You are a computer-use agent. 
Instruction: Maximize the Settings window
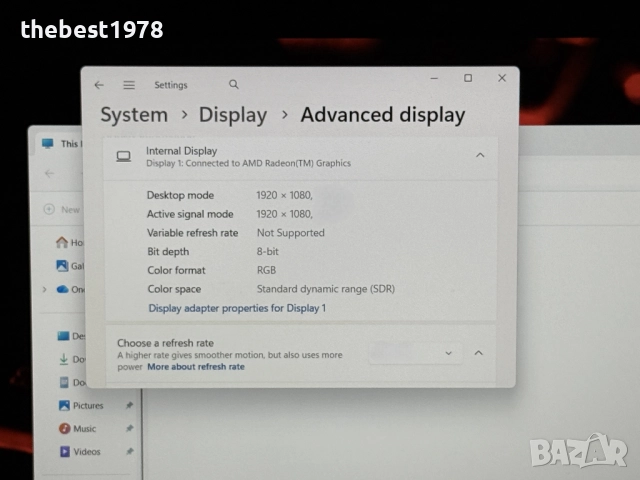467,78
